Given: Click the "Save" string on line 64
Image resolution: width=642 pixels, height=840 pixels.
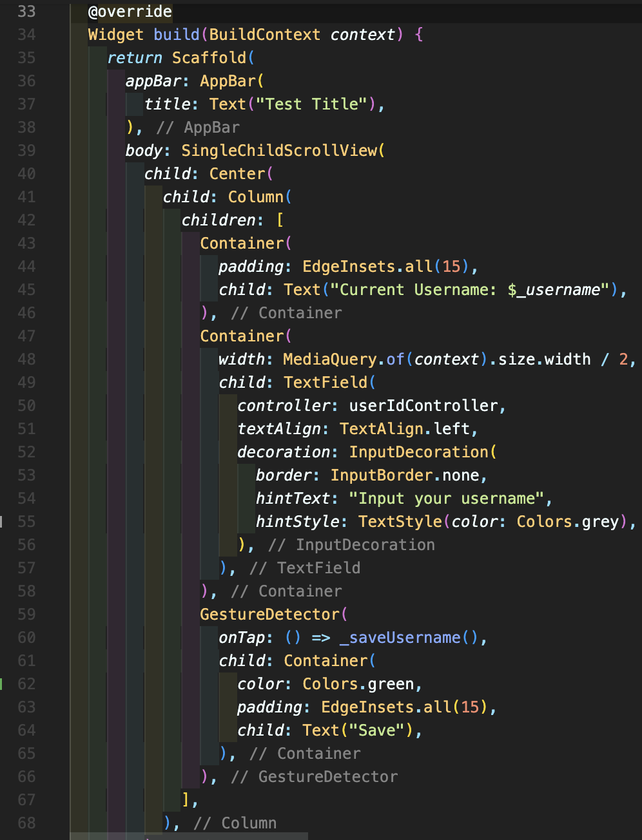Looking at the screenshot, I should click(x=377, y=730).
